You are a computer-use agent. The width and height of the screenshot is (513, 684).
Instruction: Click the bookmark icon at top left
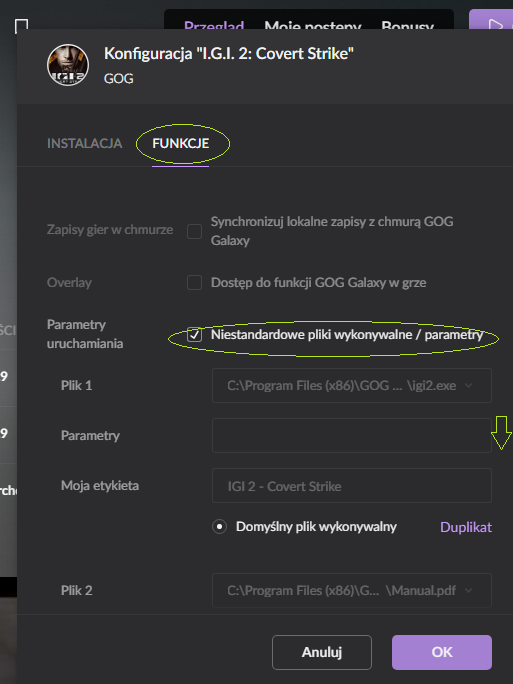coord(21,24)
